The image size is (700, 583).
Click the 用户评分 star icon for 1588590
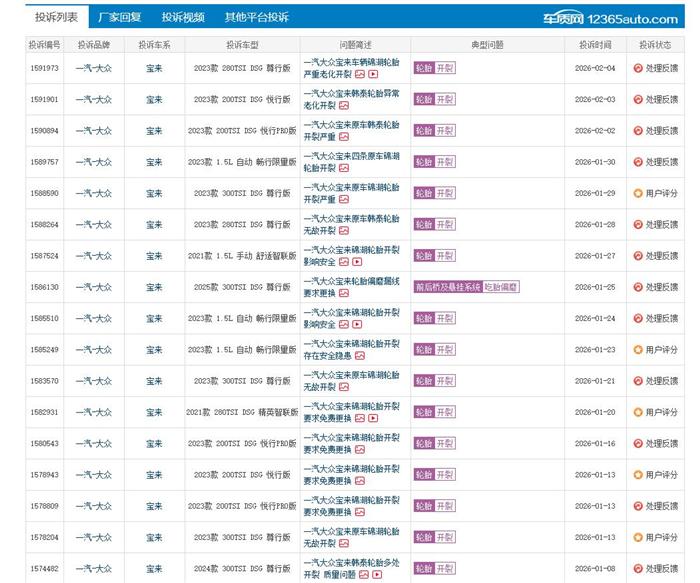[638, 193]
